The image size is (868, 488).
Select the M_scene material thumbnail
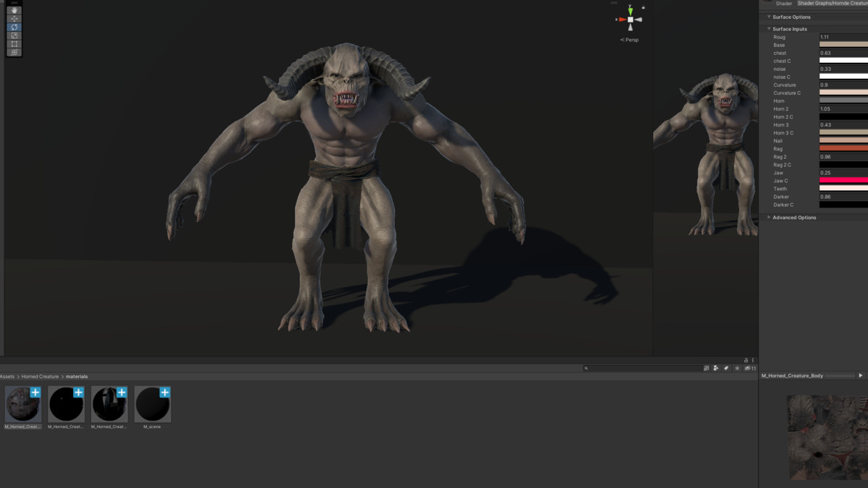153,404
